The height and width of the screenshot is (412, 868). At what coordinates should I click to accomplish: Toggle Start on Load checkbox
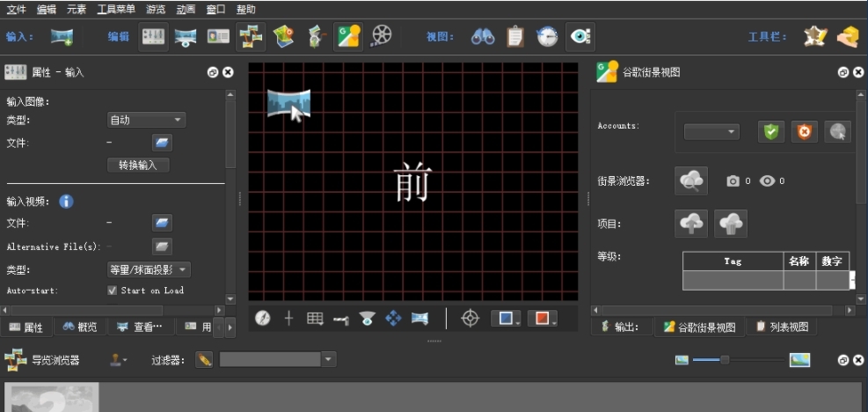113,290
